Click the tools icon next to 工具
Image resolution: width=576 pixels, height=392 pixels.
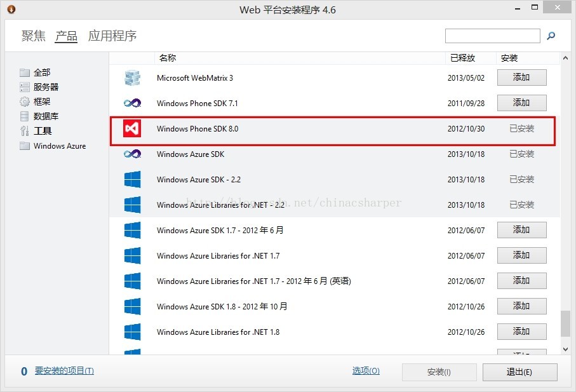pos(25,131)
